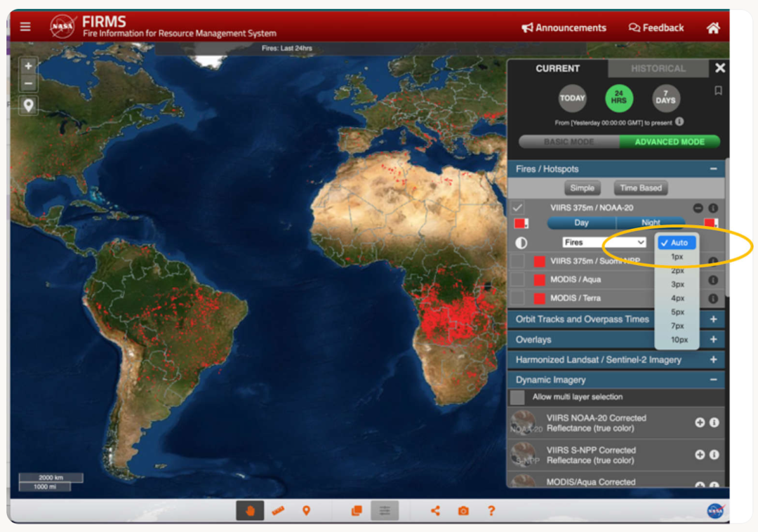
Task: Click the Simple fires display button
Action: [x=582, y=188]
